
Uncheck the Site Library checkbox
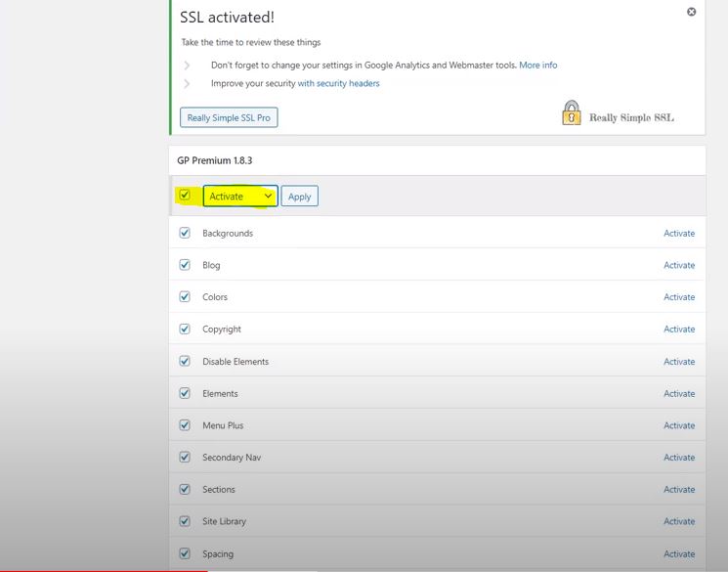coord(185,521)
